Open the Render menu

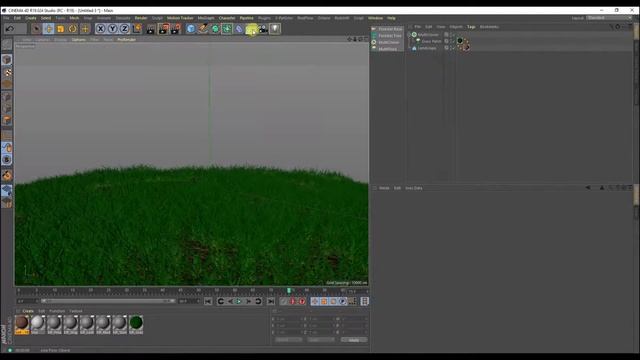(141, 18)
